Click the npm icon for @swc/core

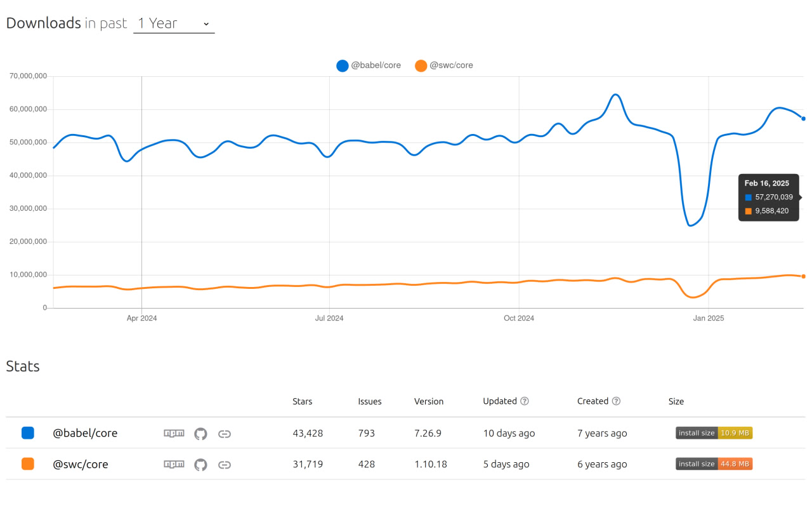click(173, 464)
